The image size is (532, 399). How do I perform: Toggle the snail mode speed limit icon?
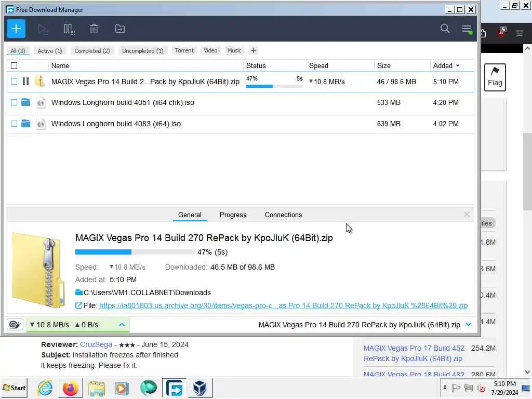[x=15, y=325]
